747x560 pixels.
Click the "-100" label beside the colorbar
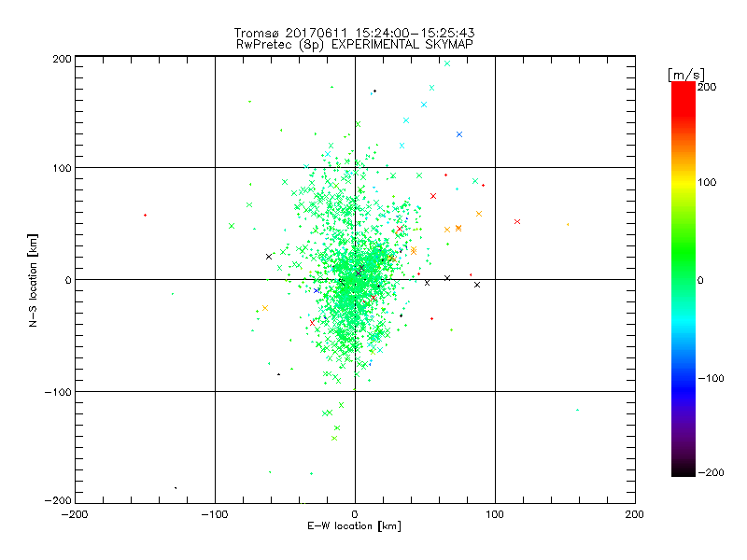click(x=711, y=379)
